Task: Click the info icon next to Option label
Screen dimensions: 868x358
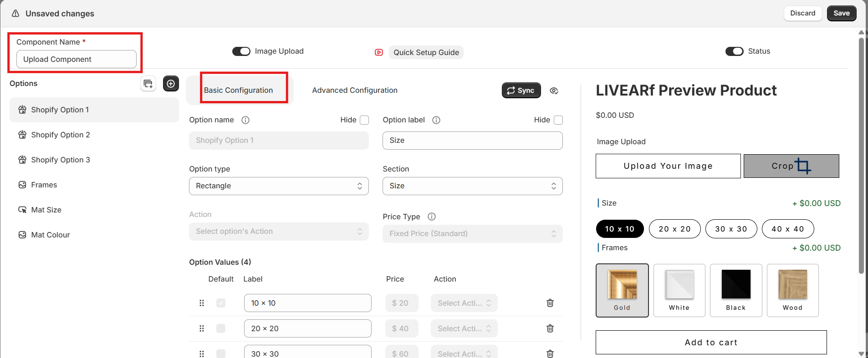Action: click(x=436, y=120)
